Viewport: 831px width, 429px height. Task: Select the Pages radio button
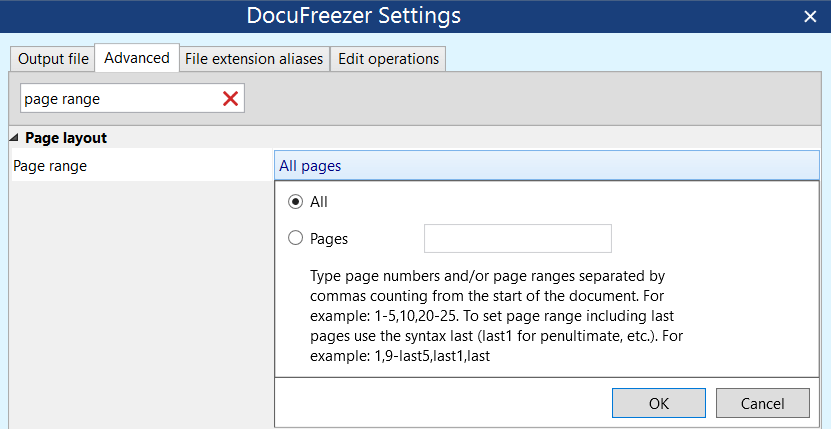click(295, 238)
